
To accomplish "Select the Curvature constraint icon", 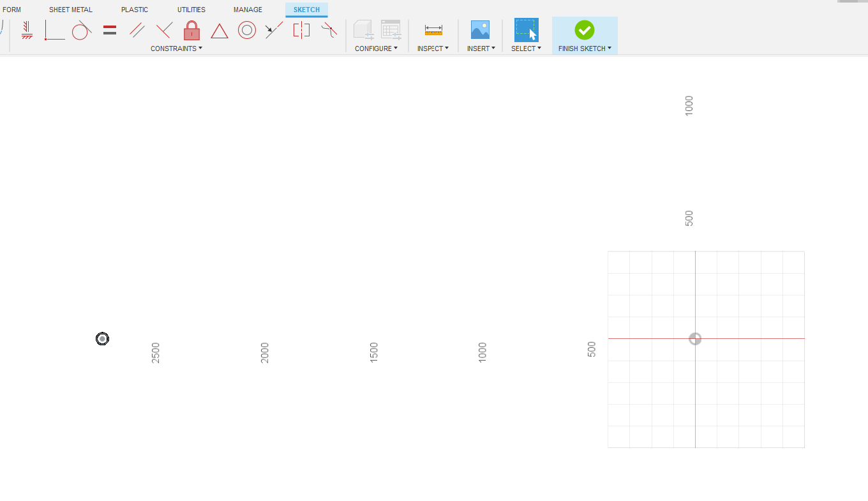I will (x=329, y=29).
